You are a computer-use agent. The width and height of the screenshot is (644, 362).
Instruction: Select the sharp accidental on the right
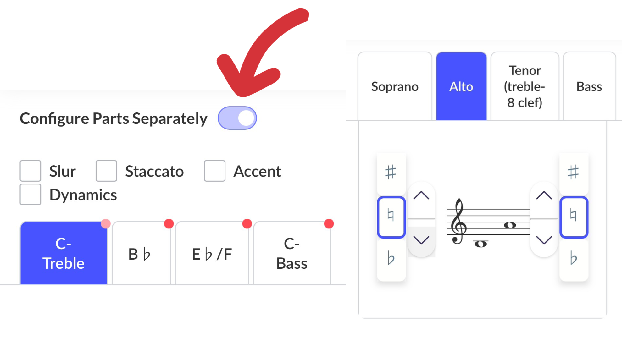pos(574,172)
